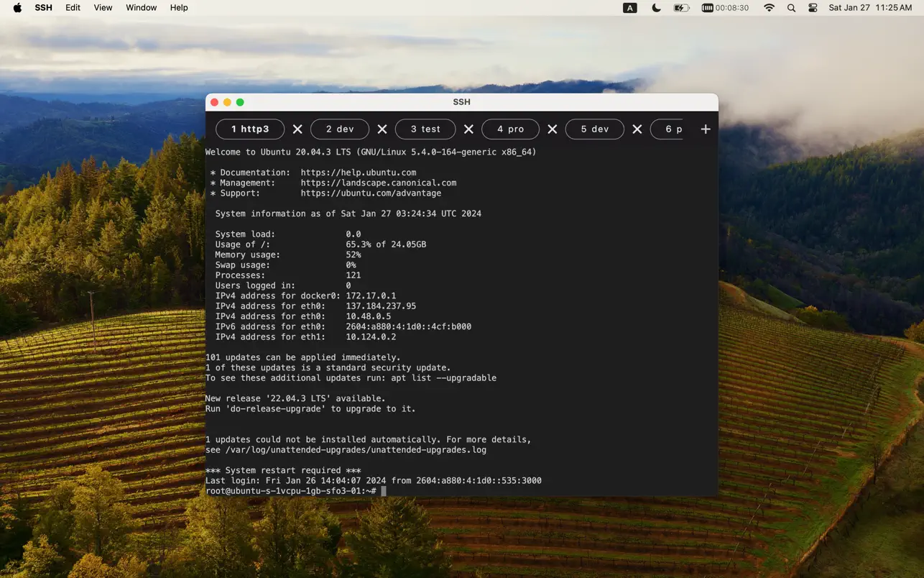Open the SSH application menu
The image size is (924, 578).
pyautogui.click(x=43, y=8)
